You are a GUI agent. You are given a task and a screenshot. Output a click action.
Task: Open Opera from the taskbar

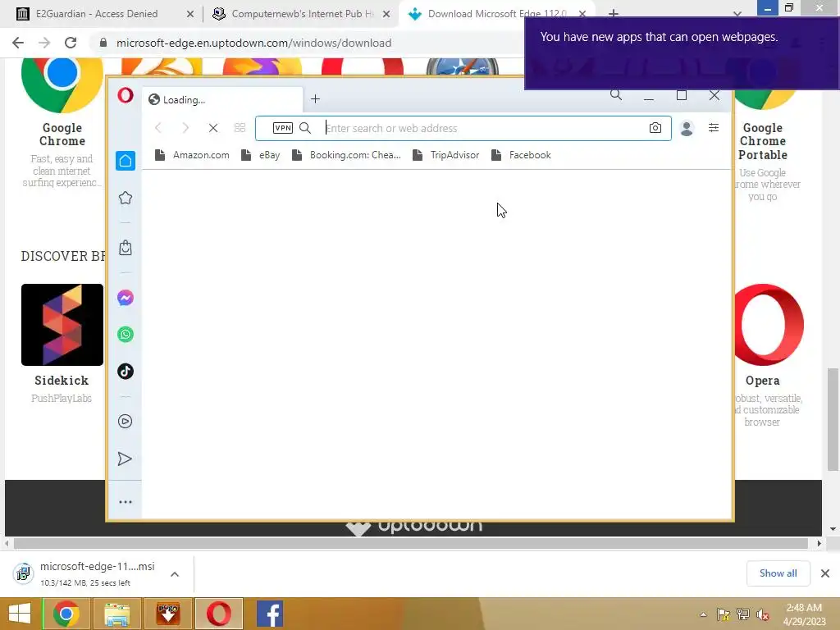coord(218,614)
